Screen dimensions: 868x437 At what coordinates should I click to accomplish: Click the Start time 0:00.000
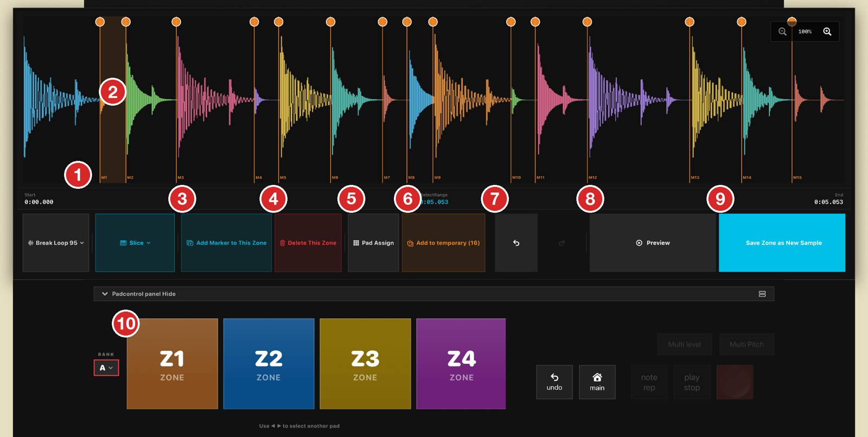pos(39,202)
